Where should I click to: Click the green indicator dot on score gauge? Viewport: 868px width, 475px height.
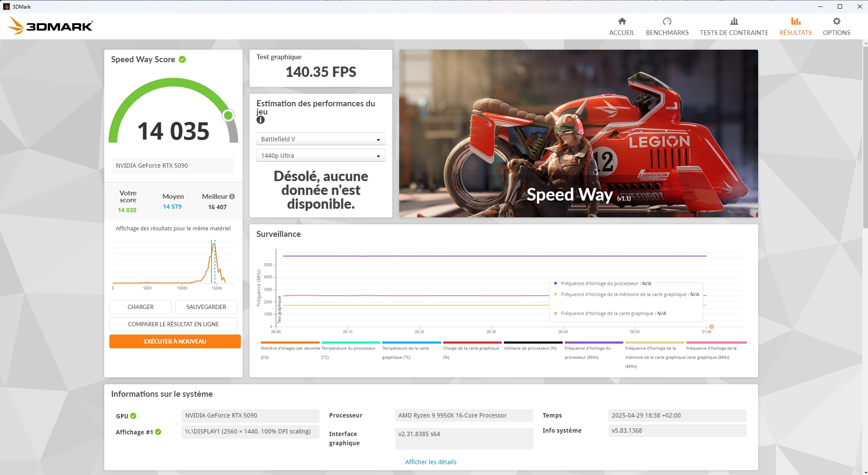(228, 115)
